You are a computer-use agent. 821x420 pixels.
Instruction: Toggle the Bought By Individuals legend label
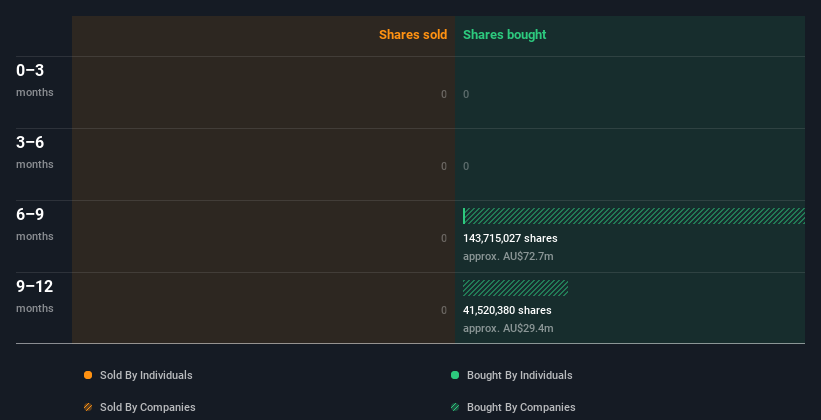(x=519, y=375)
